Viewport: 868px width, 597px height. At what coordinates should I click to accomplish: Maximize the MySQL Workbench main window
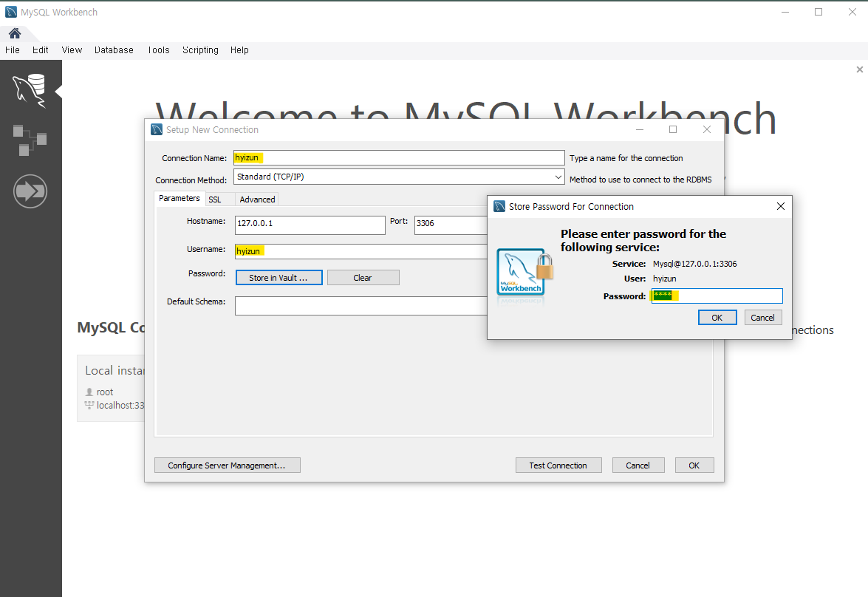pyautogui.click(x=819, y=12)
